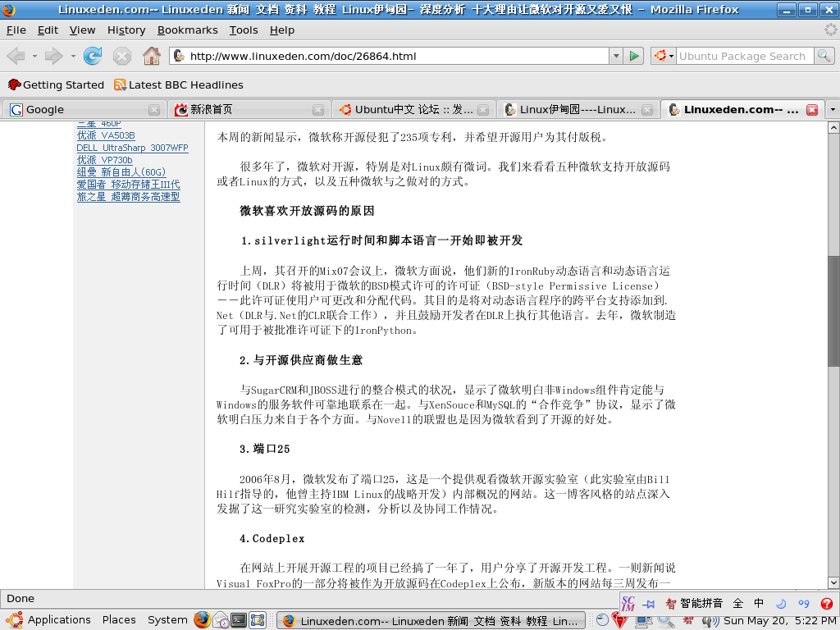Screen dimensions: 840x630
Task: Launch Firefox from the bottom panel
Action: pos(202,620)
